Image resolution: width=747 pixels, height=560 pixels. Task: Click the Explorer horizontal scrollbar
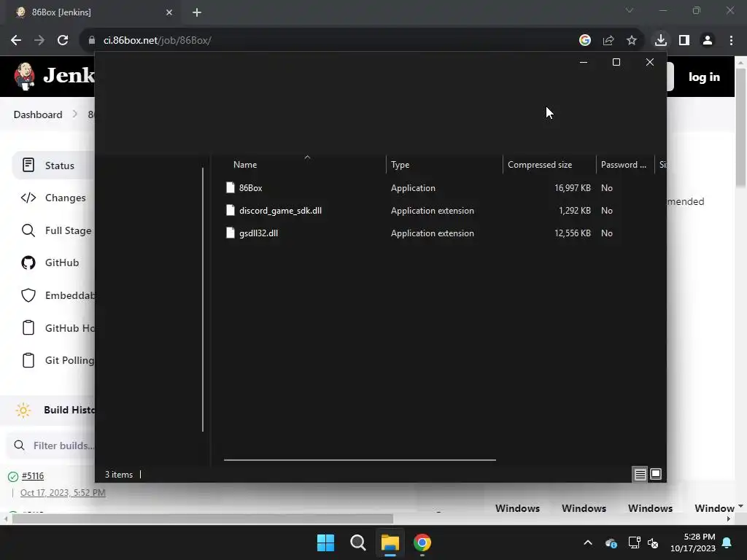[360, 460]
